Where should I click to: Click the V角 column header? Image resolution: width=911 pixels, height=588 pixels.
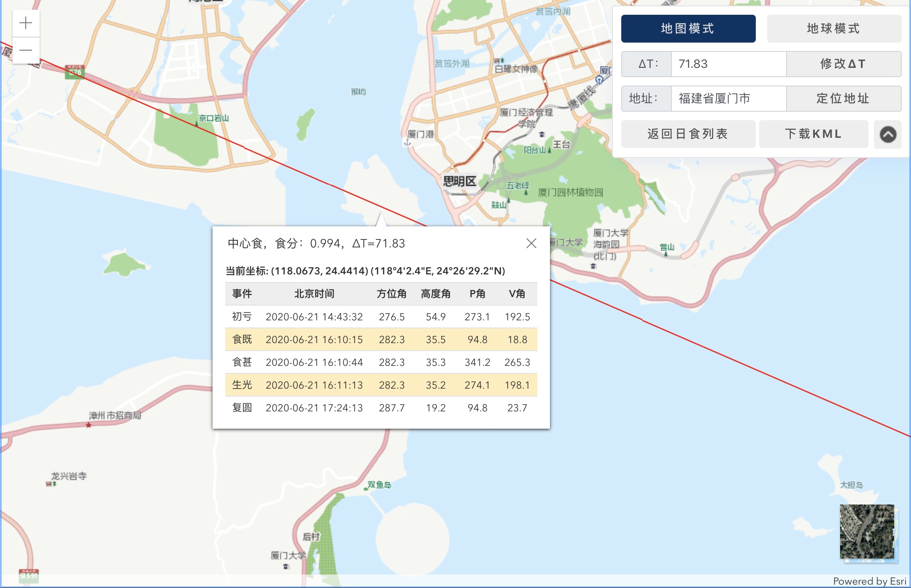517,294
